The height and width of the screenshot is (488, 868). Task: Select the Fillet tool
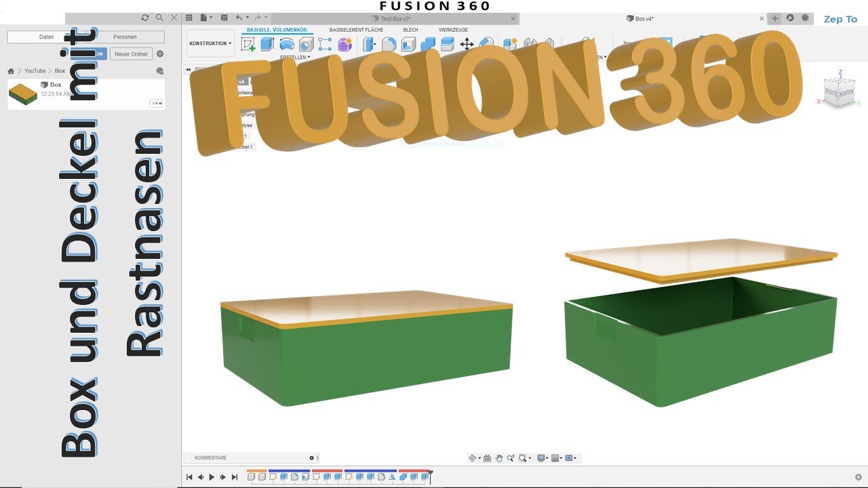tap(389, 45)
